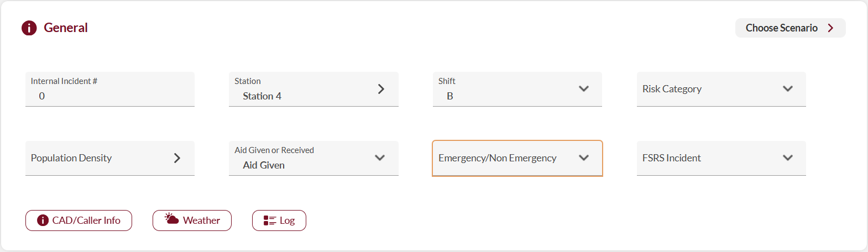Click the red General info icon
Viewport: 868px width, 252px height.
click(x=29, y=28)
